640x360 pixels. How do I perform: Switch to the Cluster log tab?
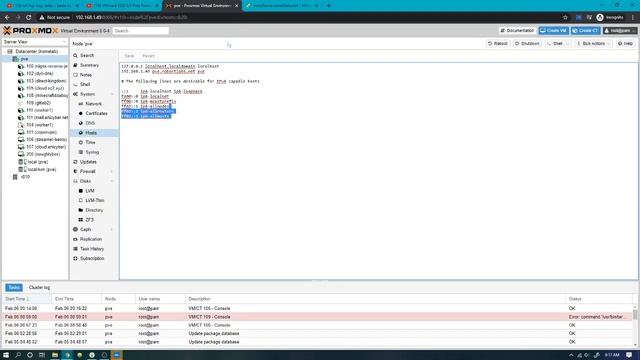coord(39,288)
